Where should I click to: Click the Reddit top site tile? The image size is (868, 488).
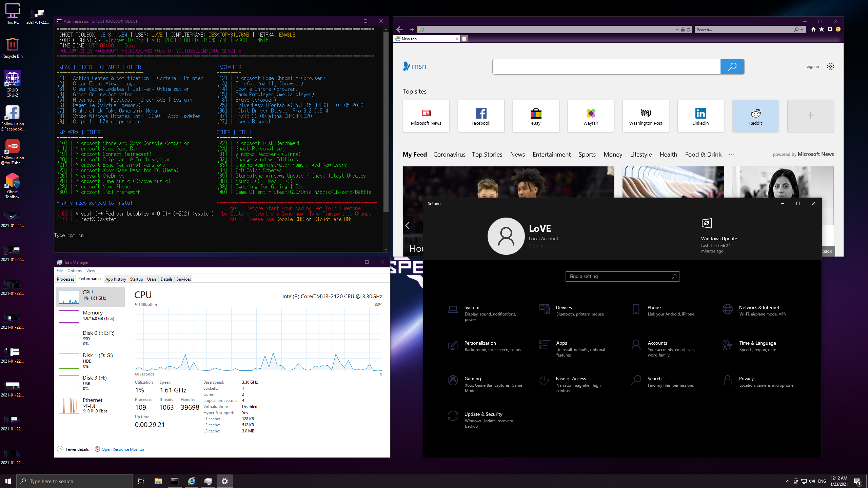755,116
